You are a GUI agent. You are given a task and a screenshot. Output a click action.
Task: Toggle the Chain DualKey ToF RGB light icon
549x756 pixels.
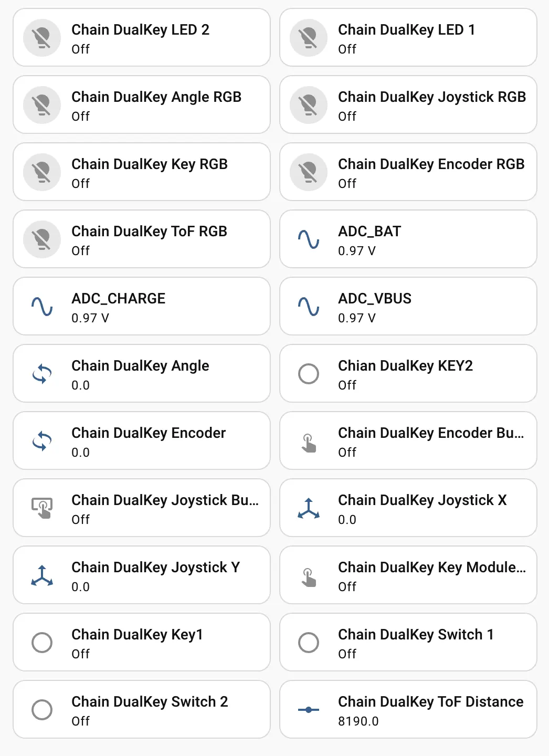[42, 239]
